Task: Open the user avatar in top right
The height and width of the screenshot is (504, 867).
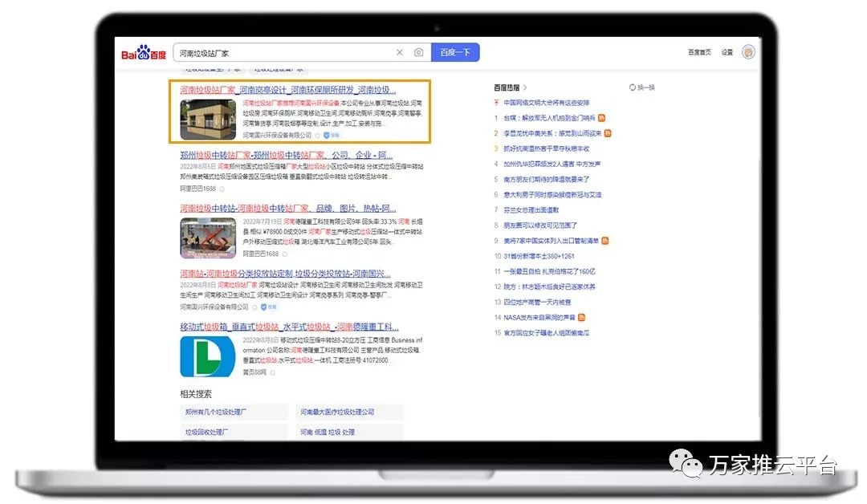Action: click(x=748, y=52)
